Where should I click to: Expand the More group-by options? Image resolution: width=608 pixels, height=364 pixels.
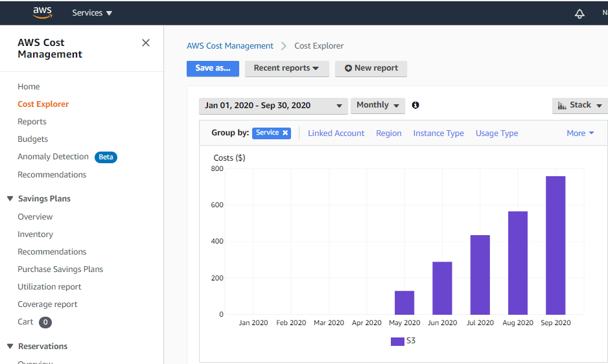[580, 133]
